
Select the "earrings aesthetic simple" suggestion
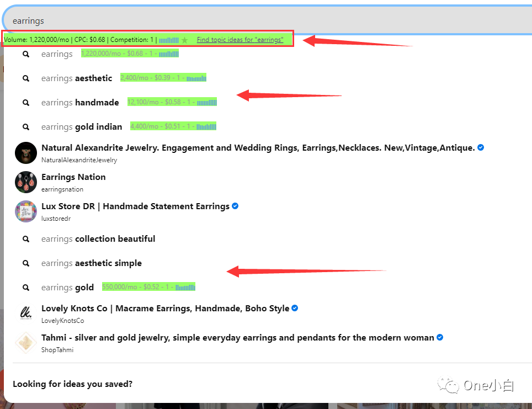point(92,263)
